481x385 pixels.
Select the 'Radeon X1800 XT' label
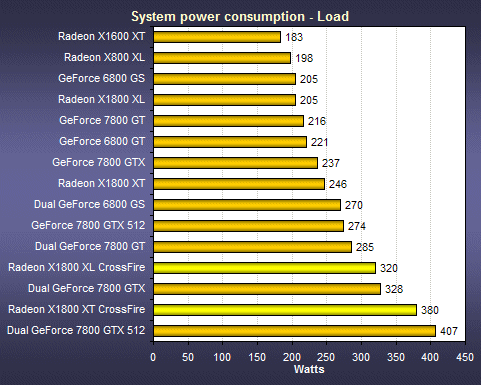click(x=102, y=183)
